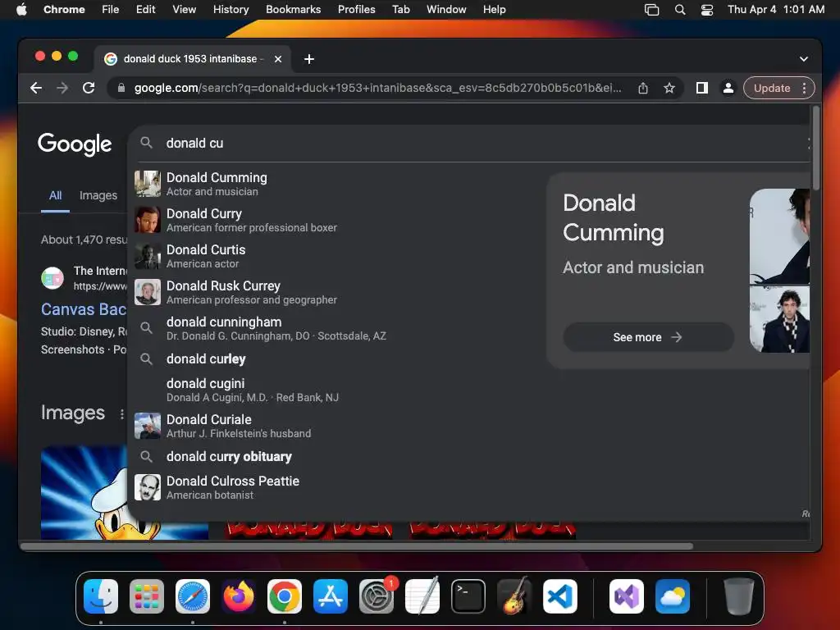Viewport: 840px width, 630px height.
Task: Open a new tab with plus button
Action: pos(309,59)
